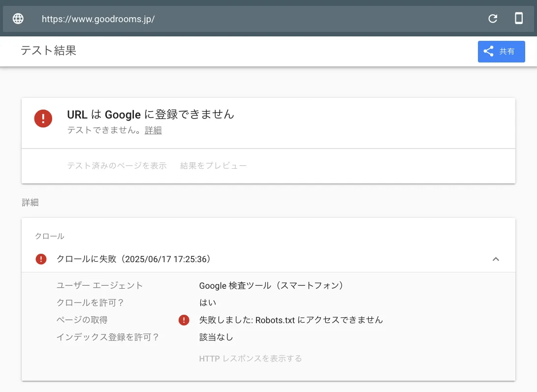The width and height of the screenshot is (537, 392).
Task: Click the ページの取得 label
Action: coord(82,320)
